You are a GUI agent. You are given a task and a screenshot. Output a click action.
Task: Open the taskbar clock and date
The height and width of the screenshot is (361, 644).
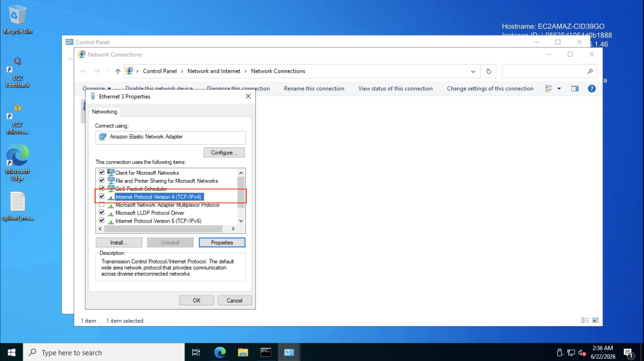point(603,352)
